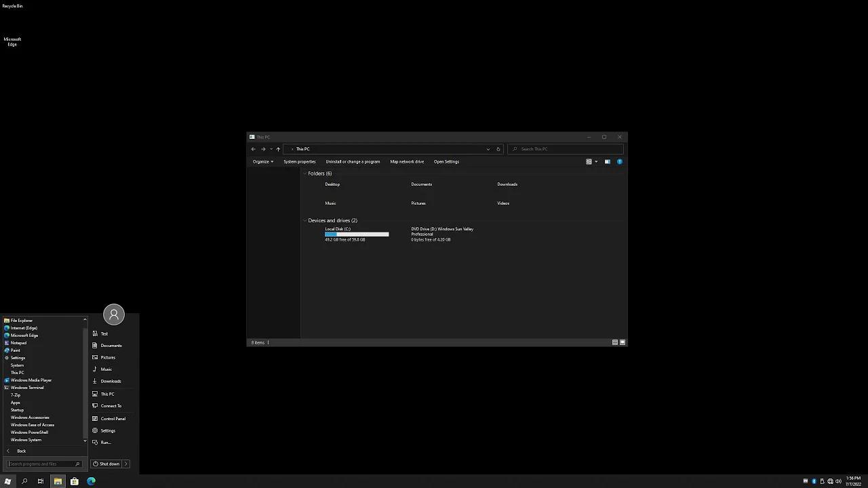Start Windows Terminal

pyautogui.click(x=27, y=388)
